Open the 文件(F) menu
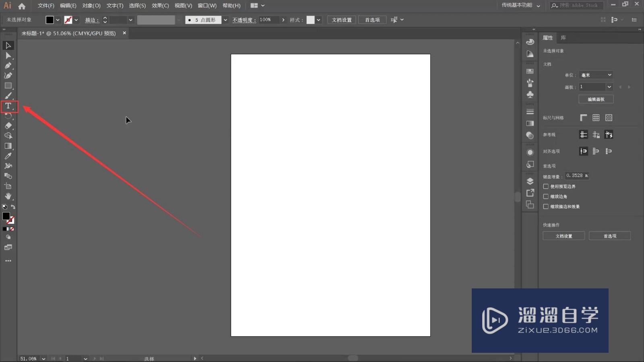 pos(46,6)
